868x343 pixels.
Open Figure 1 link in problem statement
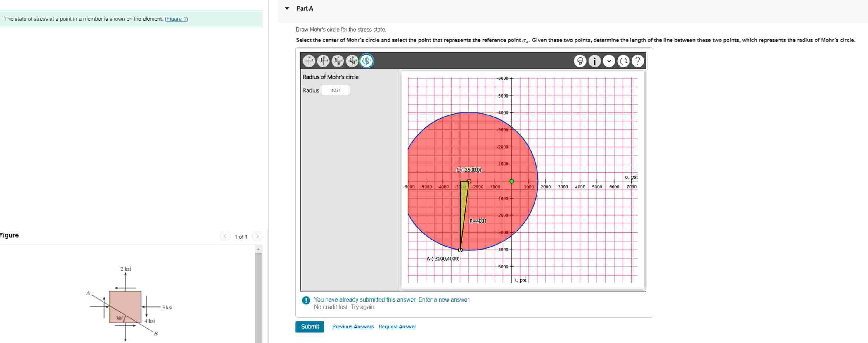176,19
